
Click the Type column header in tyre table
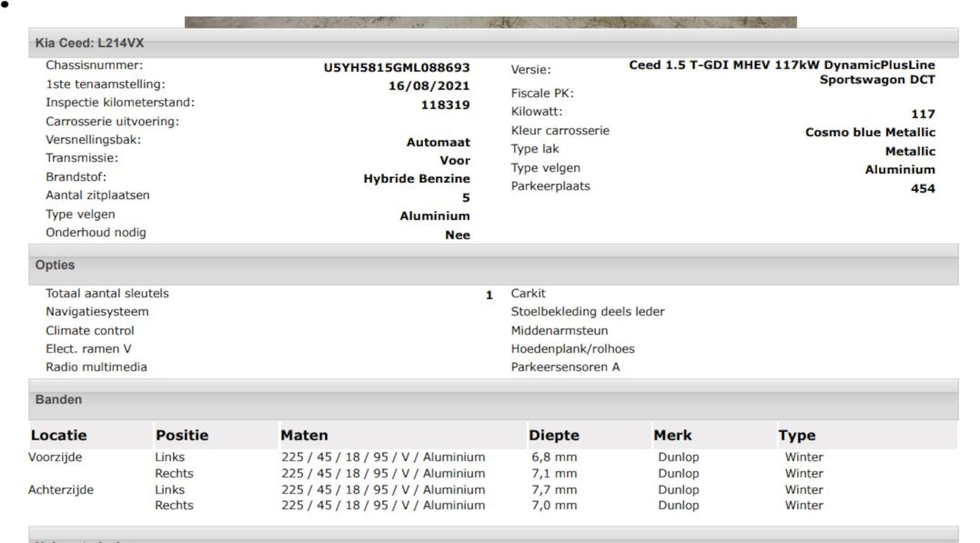pyautogui.click(x=797, y=435)
